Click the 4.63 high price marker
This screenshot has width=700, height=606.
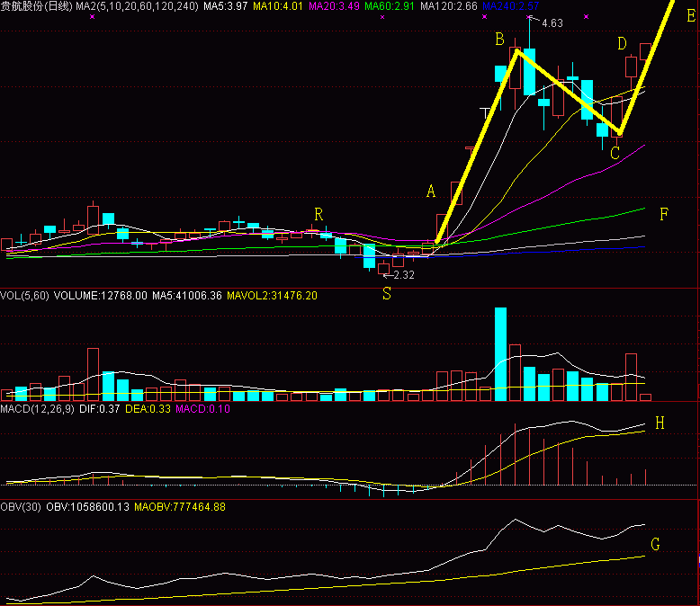(551, 24)
